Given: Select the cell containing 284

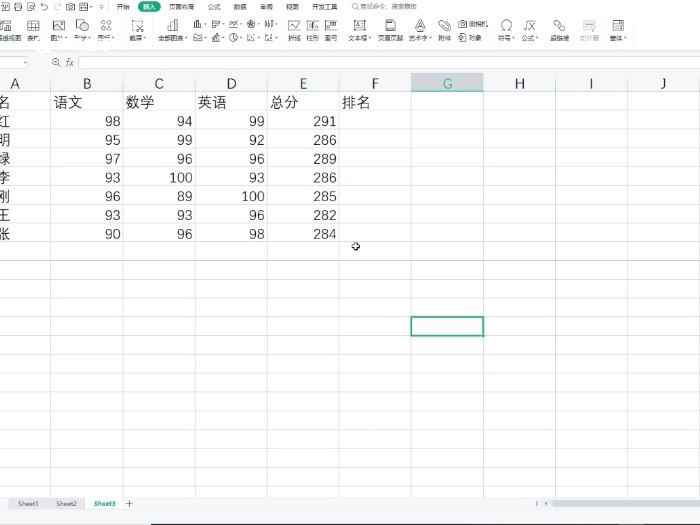Looking at the screenshot, I should [303, 233].
